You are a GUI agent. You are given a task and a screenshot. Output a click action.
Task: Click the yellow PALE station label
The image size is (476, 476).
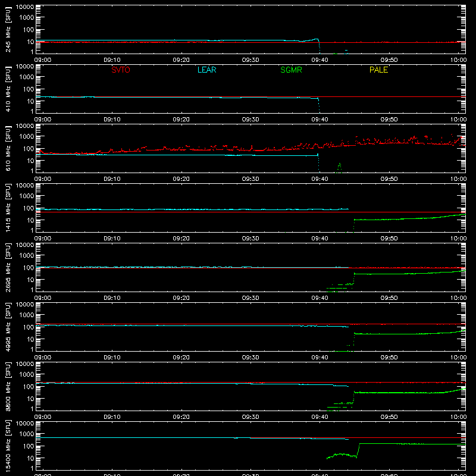tap(378, 70)
